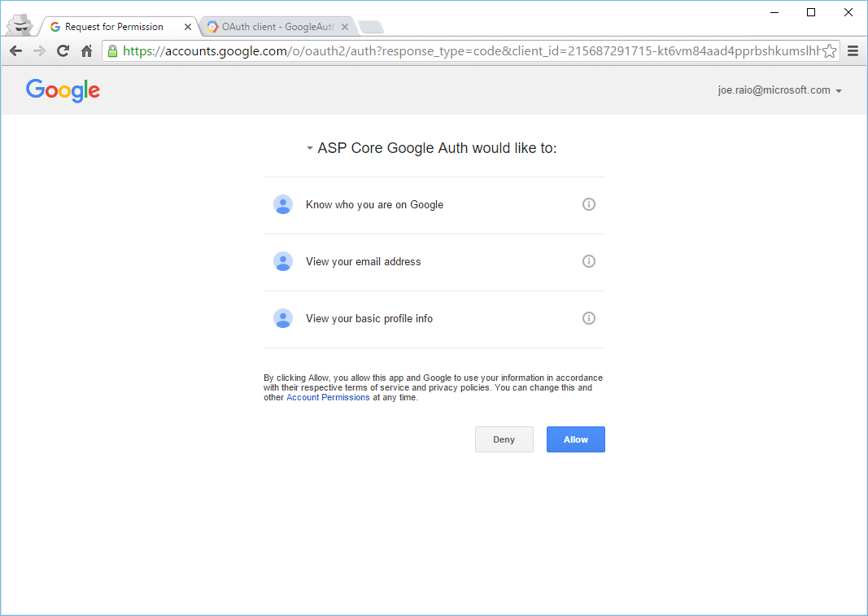Click the green secure padlock icon
Screen dimensions: 868x616
point(112,51)
